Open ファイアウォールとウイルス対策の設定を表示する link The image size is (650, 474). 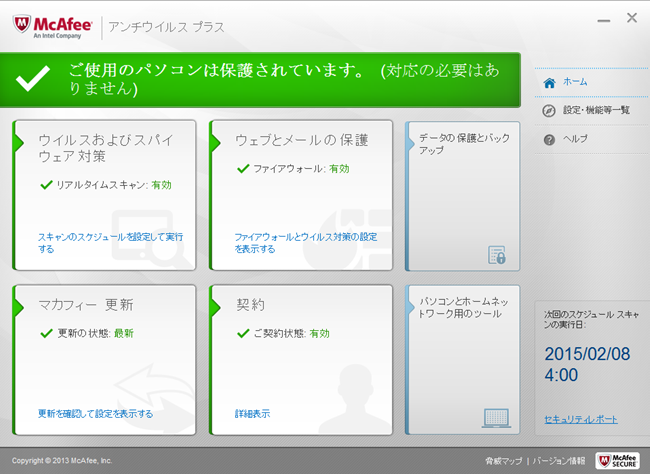pyautogui.click(x=306, y=243)
